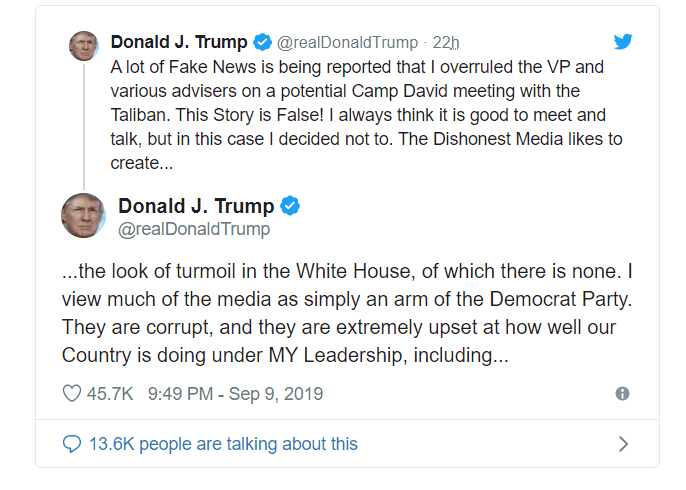Open the small @realDonaldTrump handle at the top

pyautogui.click(x=347, y=42)
